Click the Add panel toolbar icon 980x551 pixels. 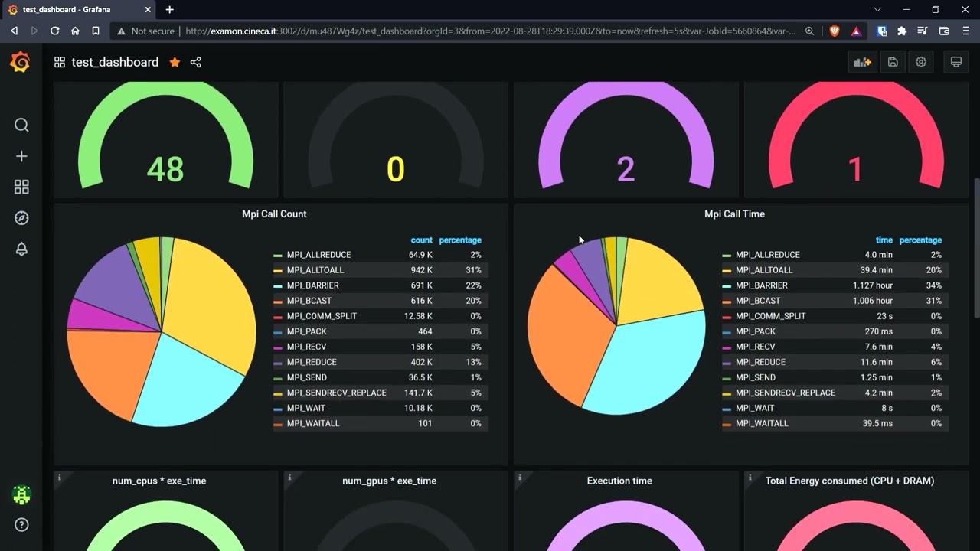863,62
